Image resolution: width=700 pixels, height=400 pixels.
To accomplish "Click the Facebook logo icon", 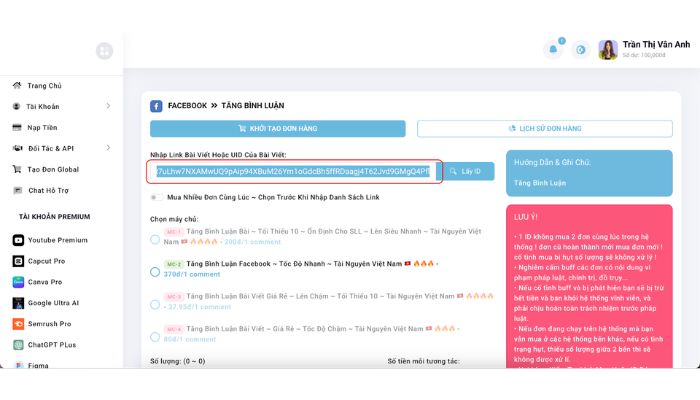I will (x=156, y=106).
